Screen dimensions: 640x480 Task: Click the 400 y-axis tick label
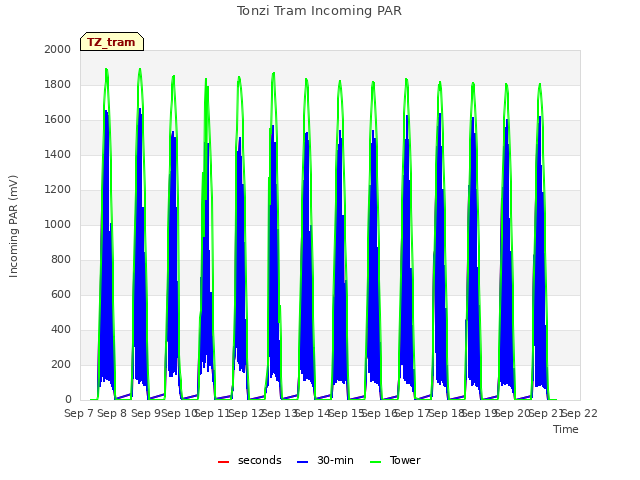click(x=61, y=329)
